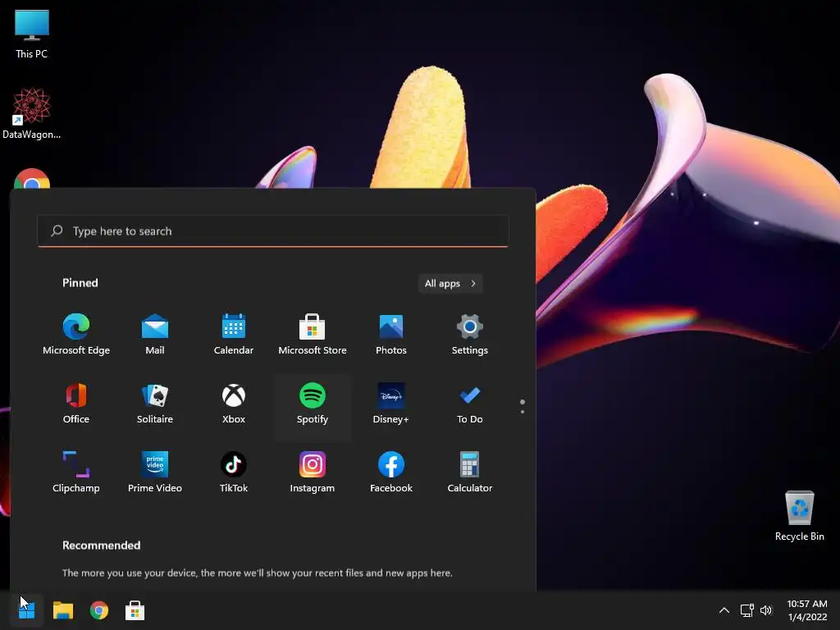840x630 pixels.
Task: Go to next page of pinned apps
Action: (x=523, y=412)
